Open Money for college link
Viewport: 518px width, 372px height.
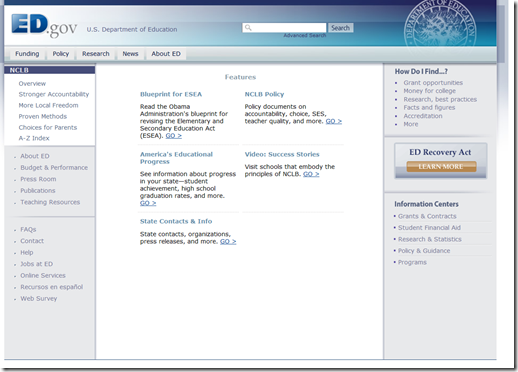tap(429, 91)
